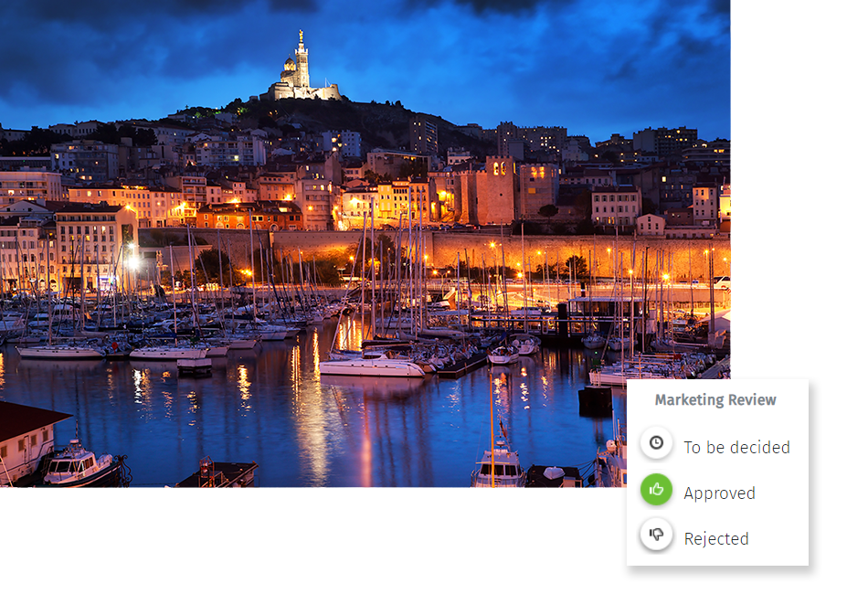The image size is (868, 594).
Task: Choose the 'Rejected' status label
Action: [x=716, y=538]
